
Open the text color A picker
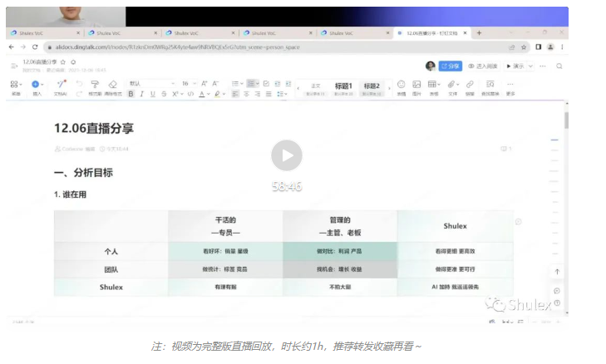click(202, 94)
